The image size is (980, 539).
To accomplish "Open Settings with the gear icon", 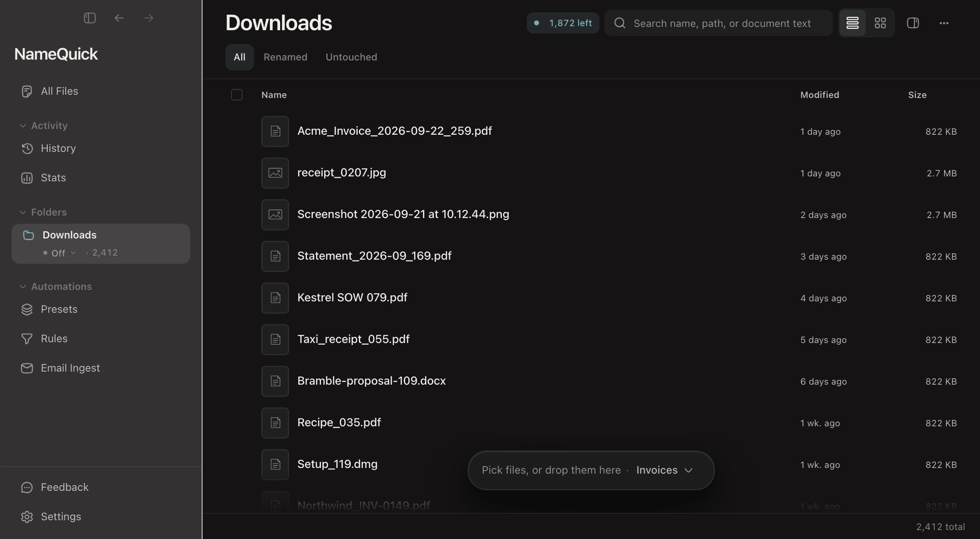I will (27, 517).
